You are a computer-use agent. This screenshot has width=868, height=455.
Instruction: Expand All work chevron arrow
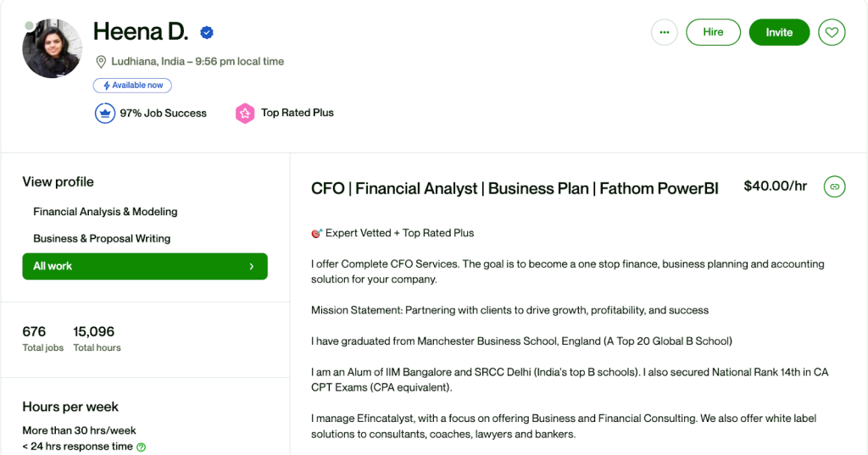[x=252, y=266]
